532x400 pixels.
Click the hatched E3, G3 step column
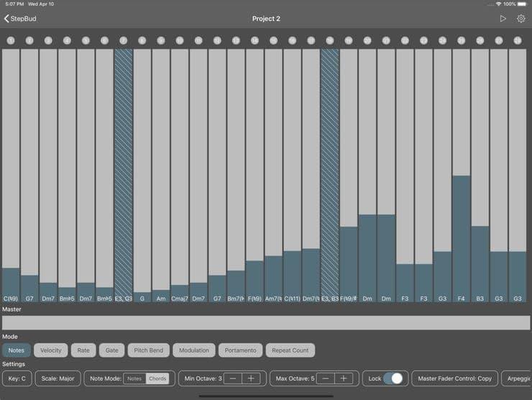point(124,176)
